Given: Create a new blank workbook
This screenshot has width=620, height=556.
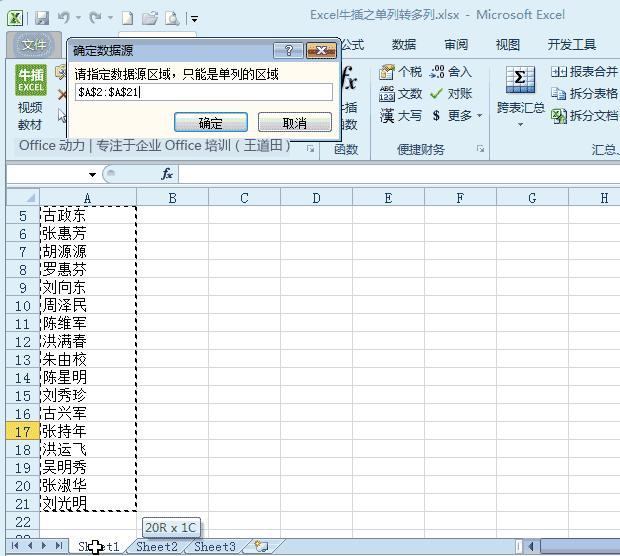Looking at the screenshot, I should pos(127,18).
